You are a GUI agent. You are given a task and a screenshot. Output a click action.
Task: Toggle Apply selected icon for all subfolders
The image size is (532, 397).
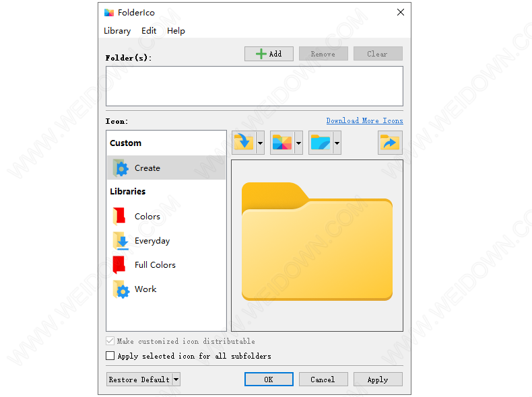click(110, 356)
